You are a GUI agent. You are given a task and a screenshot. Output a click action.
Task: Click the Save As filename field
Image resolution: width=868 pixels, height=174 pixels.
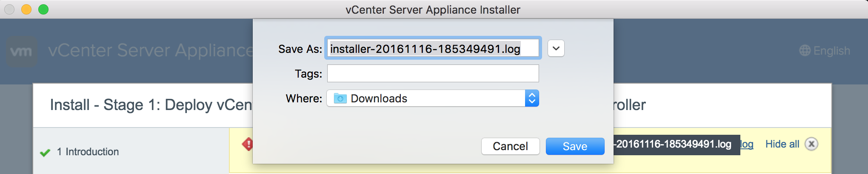click(x=433, y=49)
